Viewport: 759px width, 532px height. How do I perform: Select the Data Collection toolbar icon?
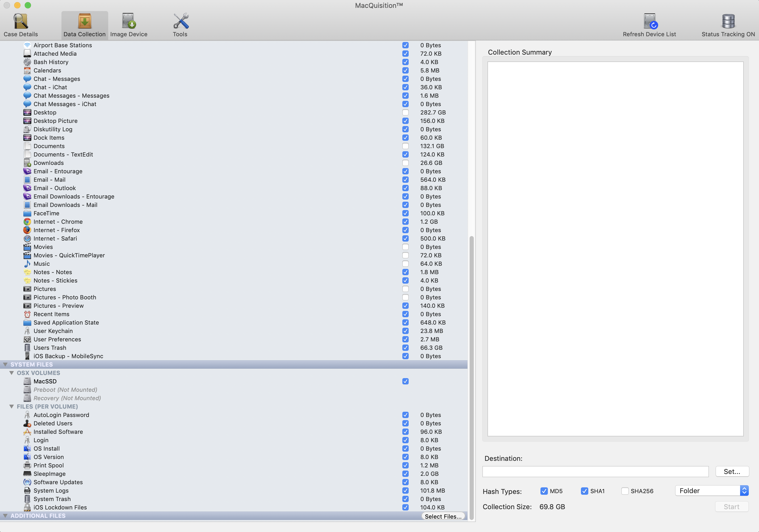85,21
